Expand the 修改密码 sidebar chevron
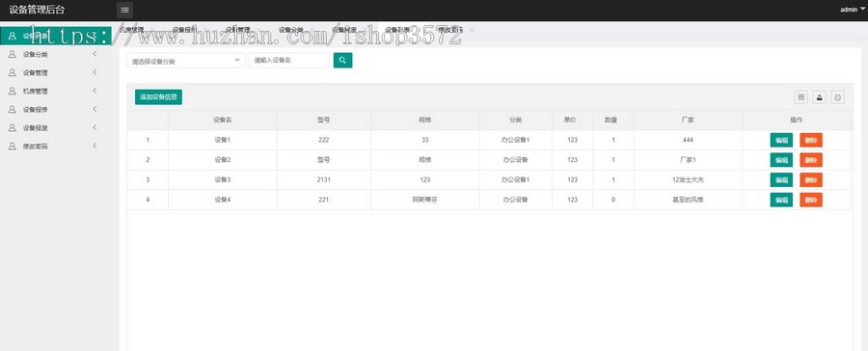868x351 pixels. pos(95,146)
